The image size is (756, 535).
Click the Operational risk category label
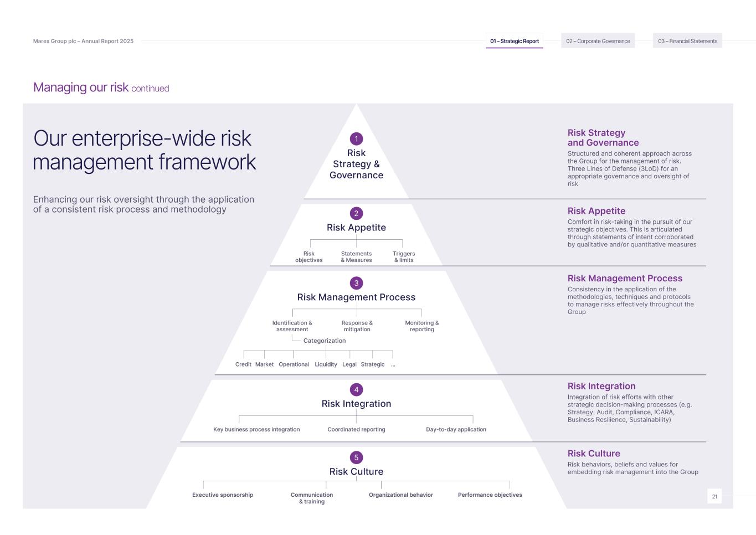(294, 364)
